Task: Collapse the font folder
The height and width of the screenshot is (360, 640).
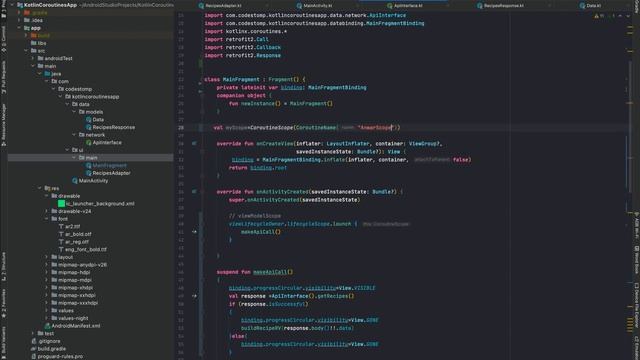Action: (47, 219)
